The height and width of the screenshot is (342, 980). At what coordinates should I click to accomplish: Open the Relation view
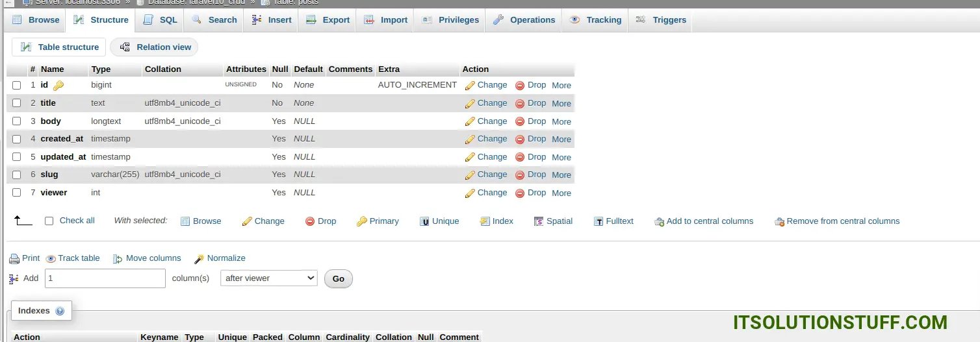click(155, 47)
